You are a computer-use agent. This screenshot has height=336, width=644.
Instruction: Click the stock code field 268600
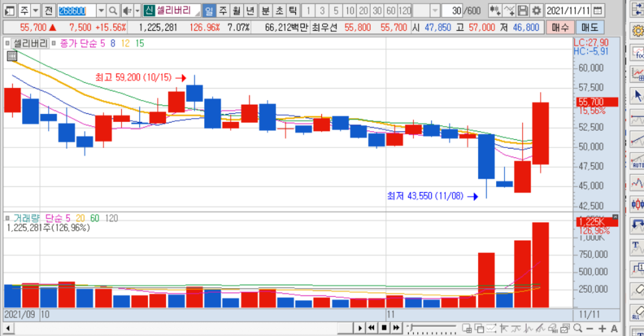point(77,11)
